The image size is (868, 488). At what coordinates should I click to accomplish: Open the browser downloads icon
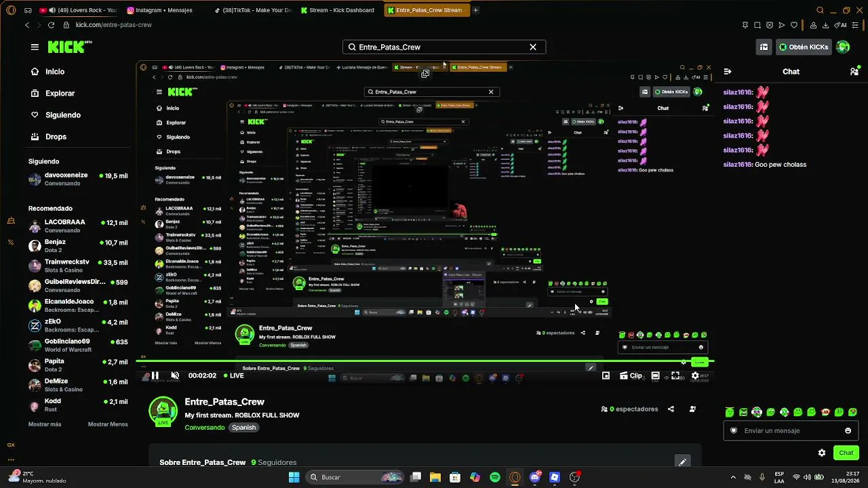tap(825, 25)
